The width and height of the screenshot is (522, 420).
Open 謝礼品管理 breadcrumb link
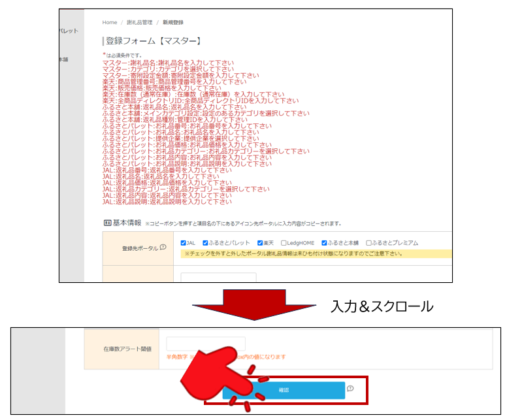pyautogui.click(x=139, y=22)
